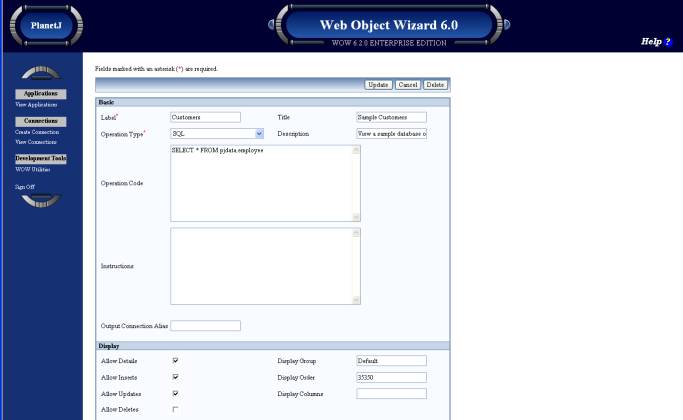Click the Cancel button

click(408, 85)
